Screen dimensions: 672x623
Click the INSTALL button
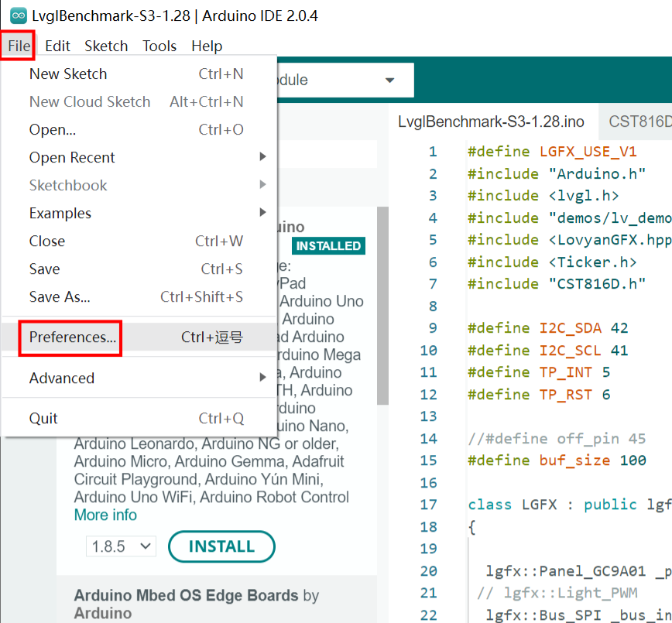pos(221,546)
